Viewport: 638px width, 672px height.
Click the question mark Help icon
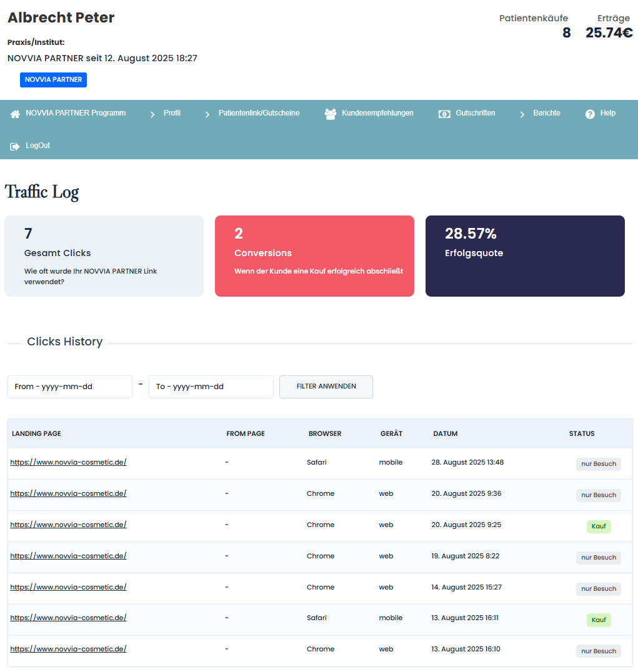[x=590, y=114]
